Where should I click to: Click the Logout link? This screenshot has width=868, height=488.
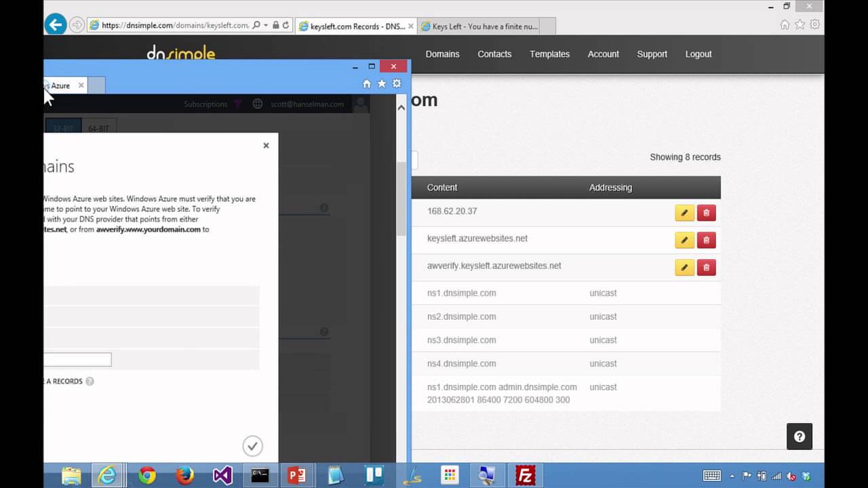point(698,54)
